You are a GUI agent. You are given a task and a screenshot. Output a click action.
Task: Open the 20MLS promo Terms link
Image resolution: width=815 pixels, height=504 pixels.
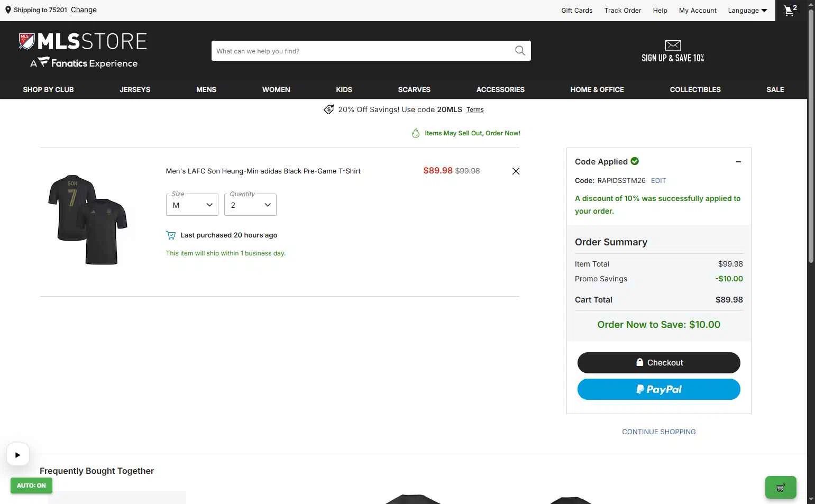(x=475, y=110)
